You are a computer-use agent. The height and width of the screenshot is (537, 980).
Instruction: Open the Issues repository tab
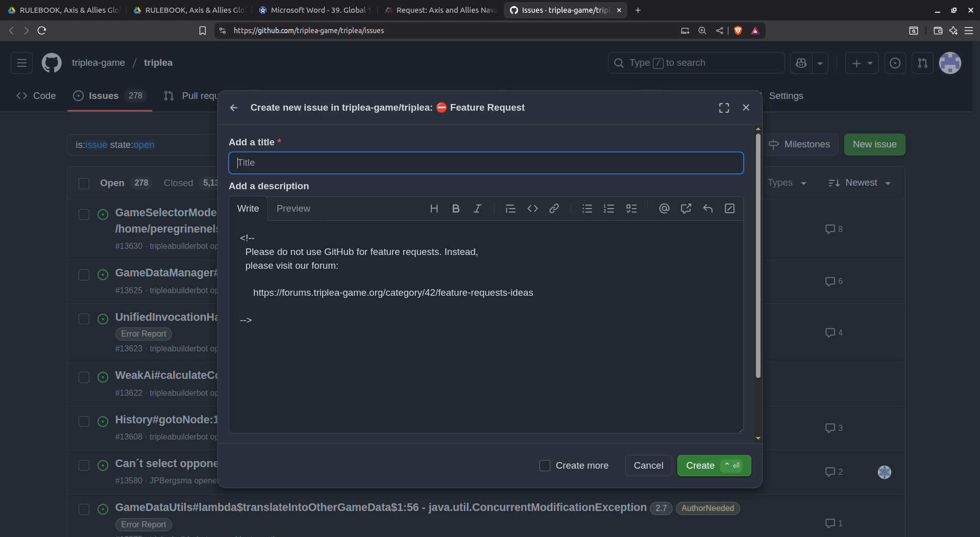110,96
